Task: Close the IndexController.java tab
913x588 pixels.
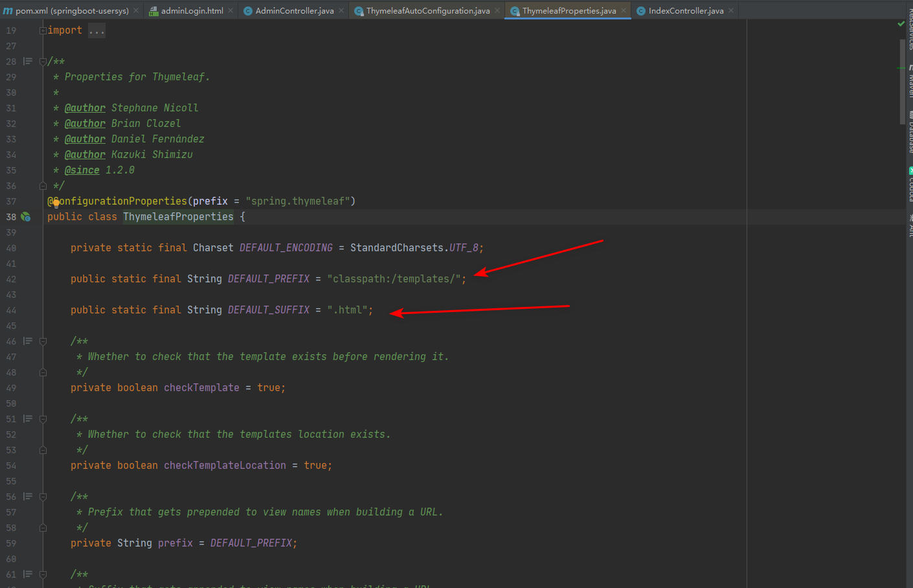Action: coord(731,10)
